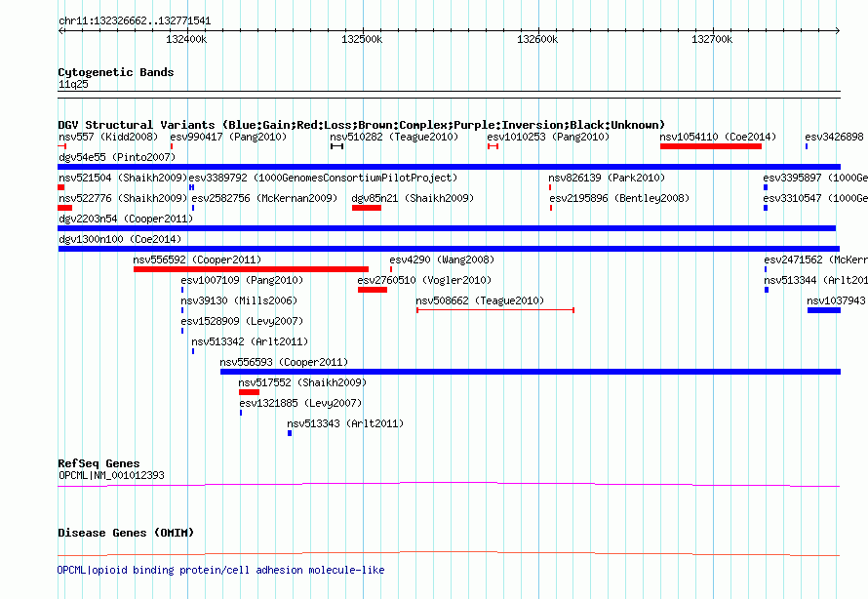The width and height of the screenshot is (868, 599).
Task: Select nsv522776 (Shaikh2009) label
Action: [123, 198]
